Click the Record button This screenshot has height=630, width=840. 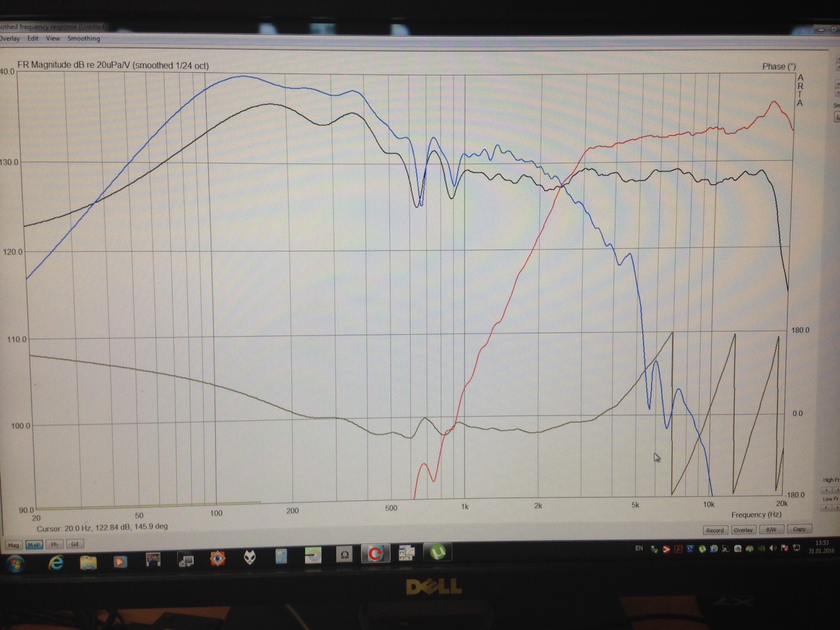tap(715, 530)
